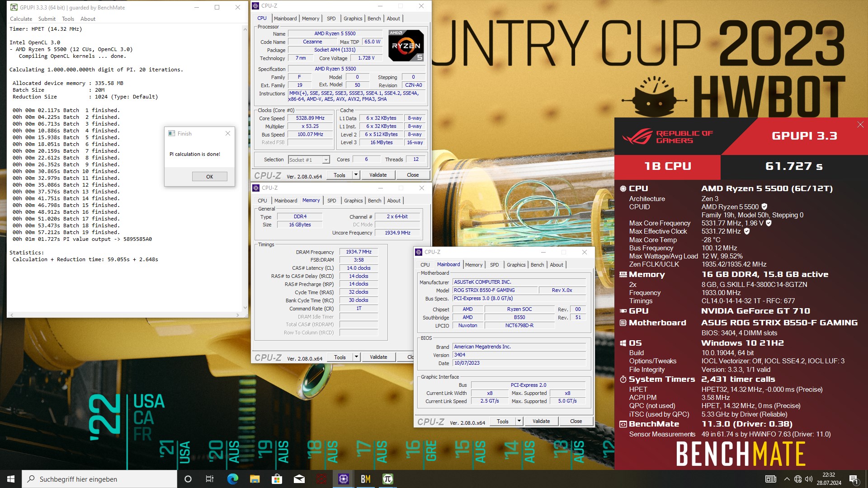Viewport: 868px width, 488px height.
Task: Click Core Speed value 5328.89 MHz
Action: tap(310, 118)
